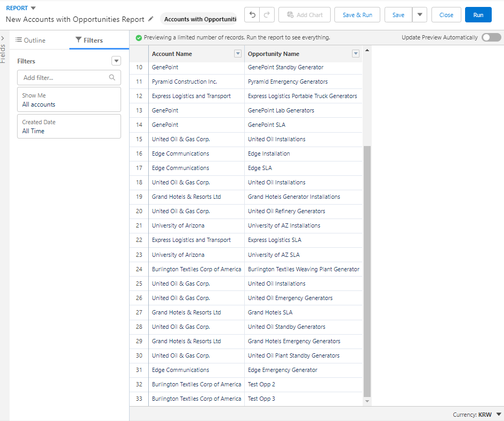504x421 pixels.
Task: Click the Redo arrow button
Action: point(267,15)
